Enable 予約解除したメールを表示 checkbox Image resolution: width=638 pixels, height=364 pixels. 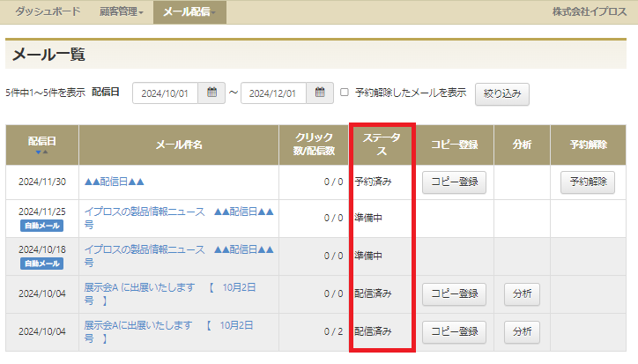[x=345, y=93]
